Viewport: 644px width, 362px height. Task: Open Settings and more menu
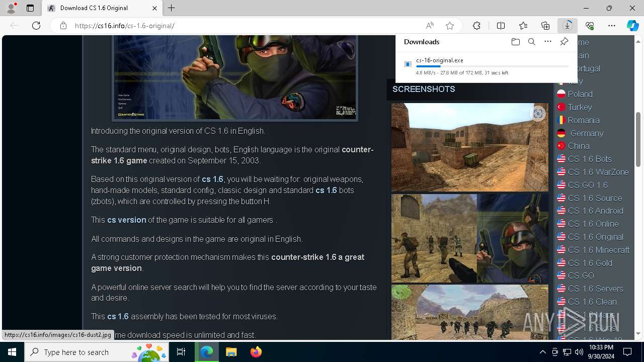click(x=612, y=26)
